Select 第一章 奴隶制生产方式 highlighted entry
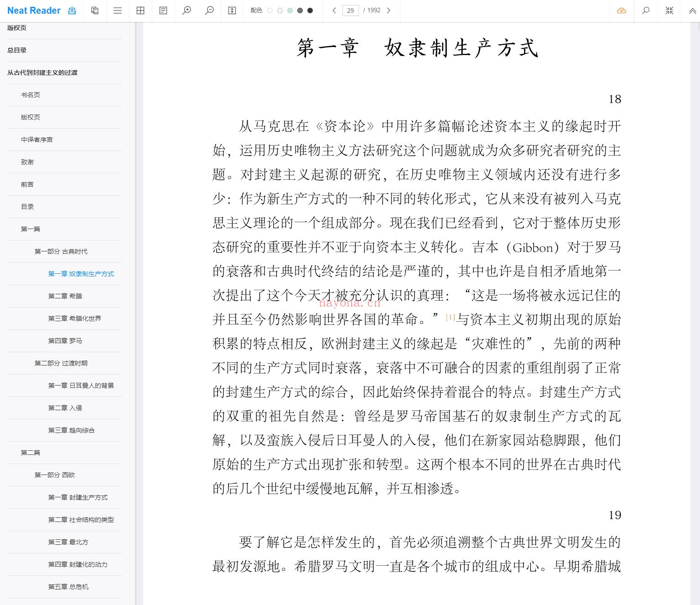 click(x=81, y=274)
